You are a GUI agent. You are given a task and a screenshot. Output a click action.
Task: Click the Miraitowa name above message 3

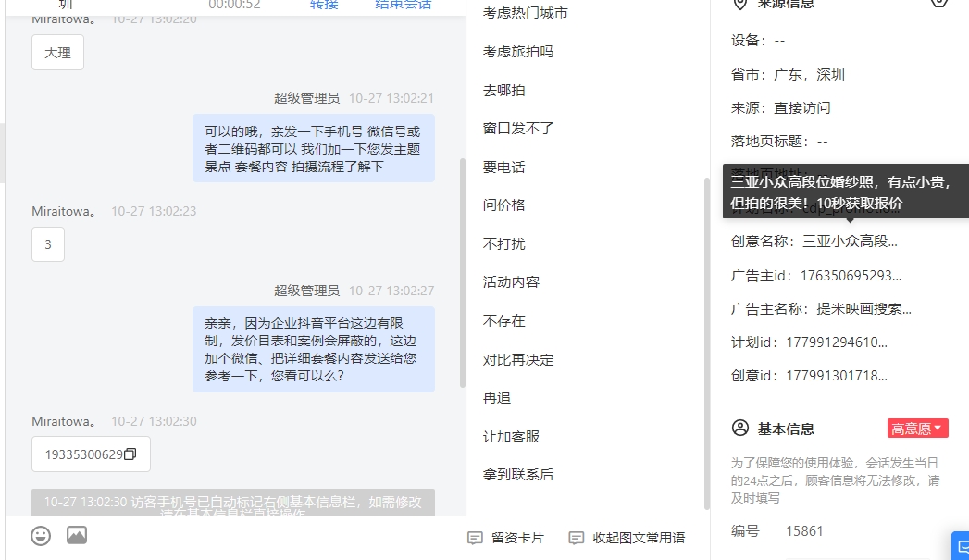64,211
